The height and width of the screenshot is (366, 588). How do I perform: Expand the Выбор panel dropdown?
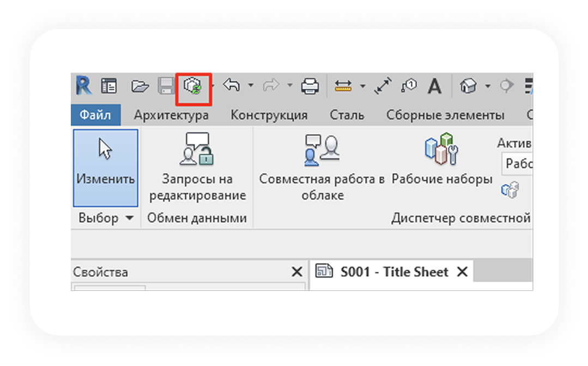129,218
